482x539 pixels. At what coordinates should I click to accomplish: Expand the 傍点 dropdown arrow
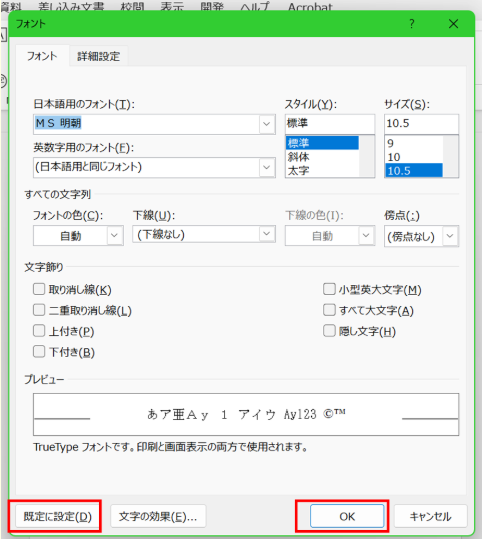click(x=450, y=236)
